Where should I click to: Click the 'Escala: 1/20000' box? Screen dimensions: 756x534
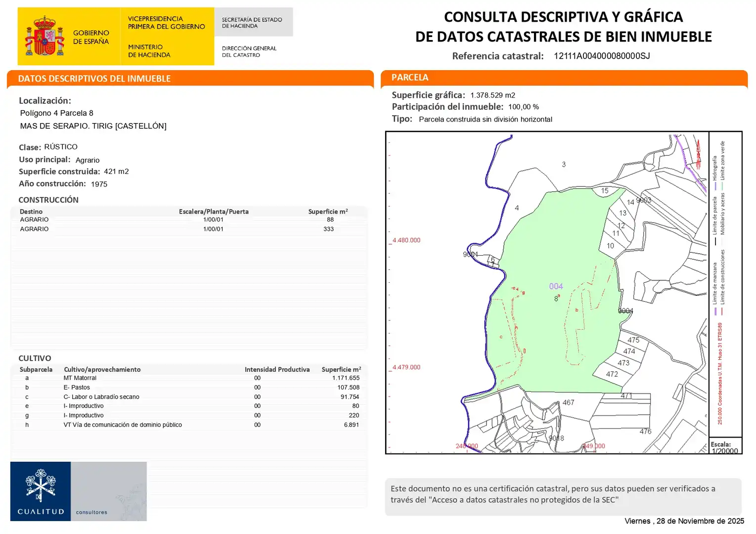click(x=725, y=446)
